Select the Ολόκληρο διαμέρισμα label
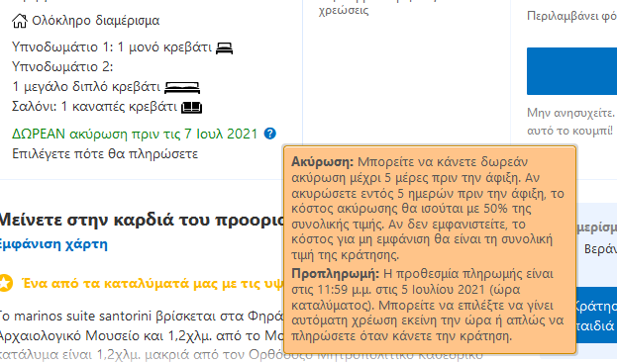The height and width of the screenshot is (364, 617). pyautogui.click(x=96, y=21)
